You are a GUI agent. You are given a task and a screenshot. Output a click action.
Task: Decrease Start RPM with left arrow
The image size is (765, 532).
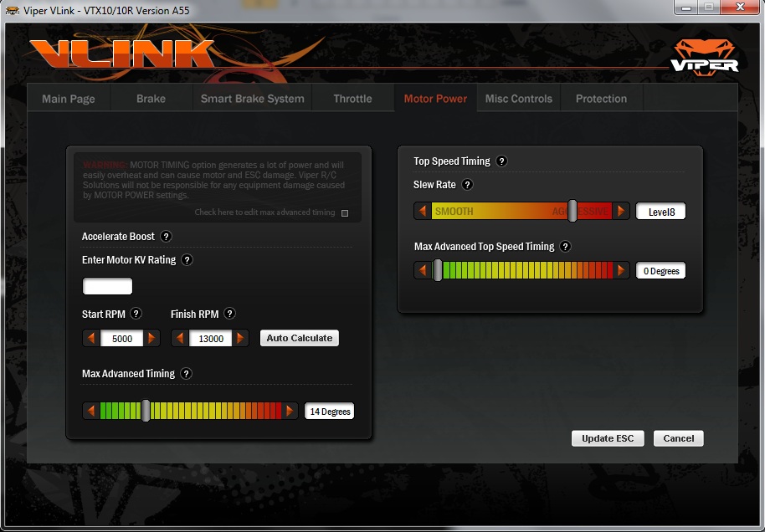(x=91, y=338)
